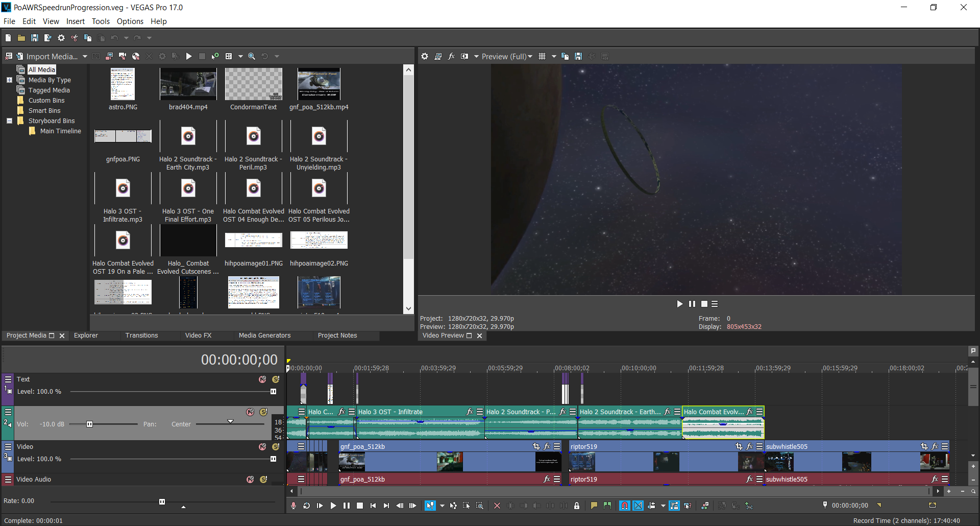Toggle the Lock event padlock icon
The image size is (980, 526).
577,506
